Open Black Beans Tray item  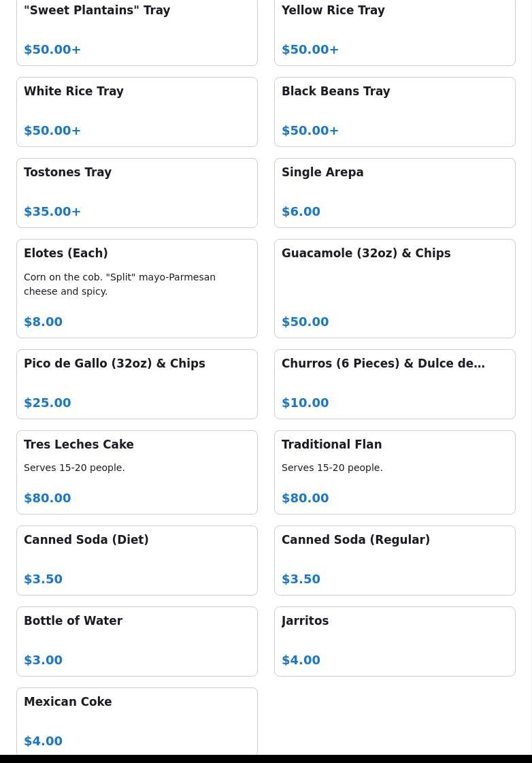(x=395, y=111)
